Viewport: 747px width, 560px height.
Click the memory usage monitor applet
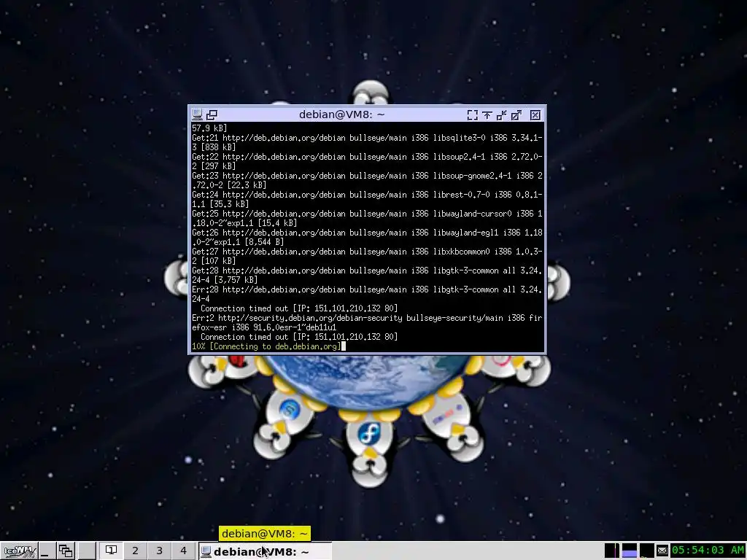[x=630, y=551]
